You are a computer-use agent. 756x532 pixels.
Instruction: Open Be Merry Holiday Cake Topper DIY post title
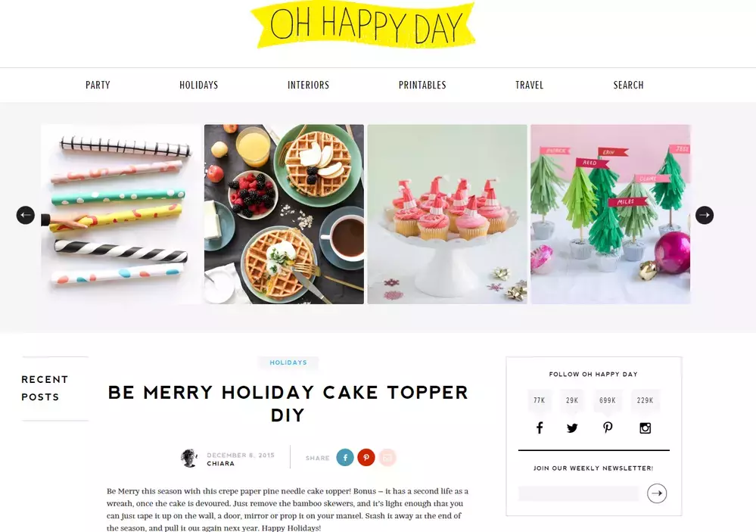click(288, 403)
